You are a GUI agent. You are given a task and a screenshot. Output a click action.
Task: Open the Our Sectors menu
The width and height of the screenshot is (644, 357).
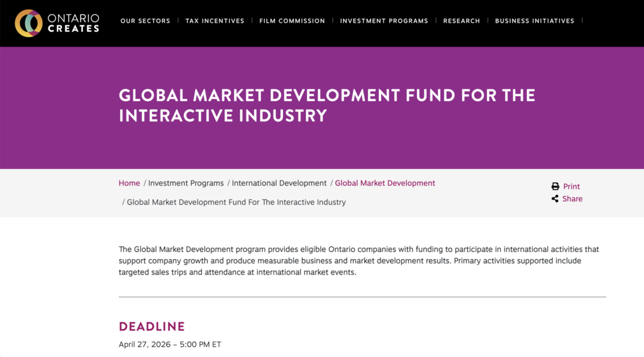click(145, 21)
